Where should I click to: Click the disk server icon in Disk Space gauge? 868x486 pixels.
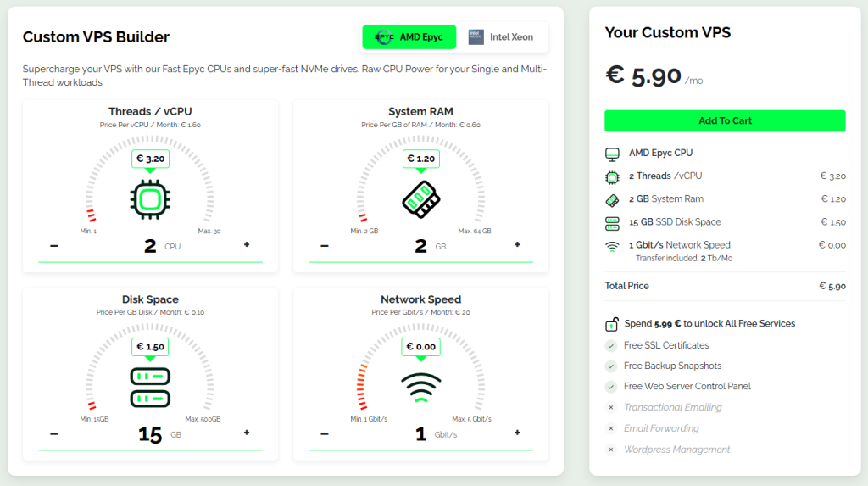click(150, 387)
